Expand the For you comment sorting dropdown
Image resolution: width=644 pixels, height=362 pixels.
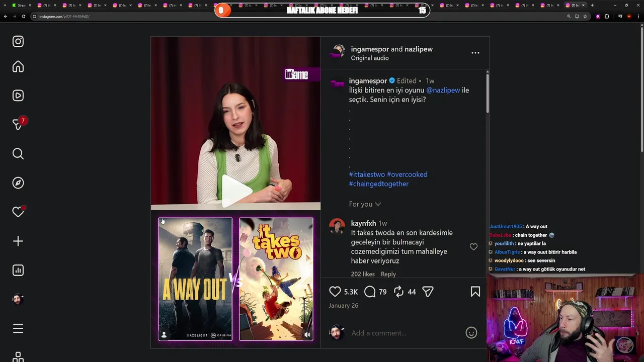coord(365,204)
